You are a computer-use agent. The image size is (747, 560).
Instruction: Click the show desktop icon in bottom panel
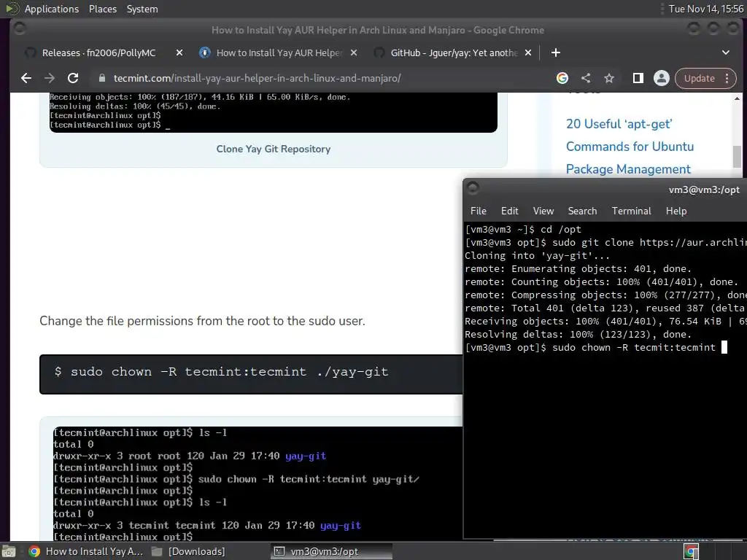[x=8, y=551]
